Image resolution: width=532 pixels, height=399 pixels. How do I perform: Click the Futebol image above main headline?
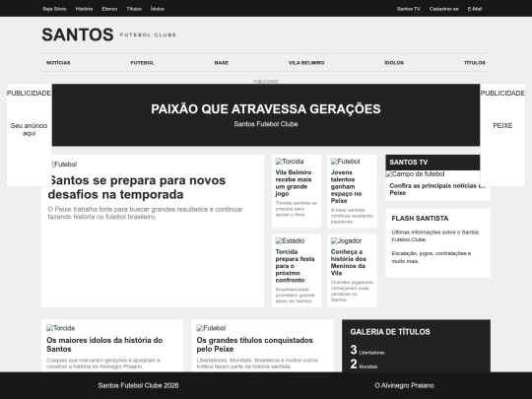(x=63, y=165)
